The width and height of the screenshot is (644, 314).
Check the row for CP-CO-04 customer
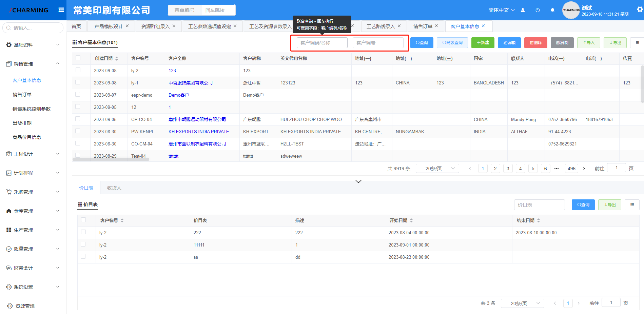[78, 119]
